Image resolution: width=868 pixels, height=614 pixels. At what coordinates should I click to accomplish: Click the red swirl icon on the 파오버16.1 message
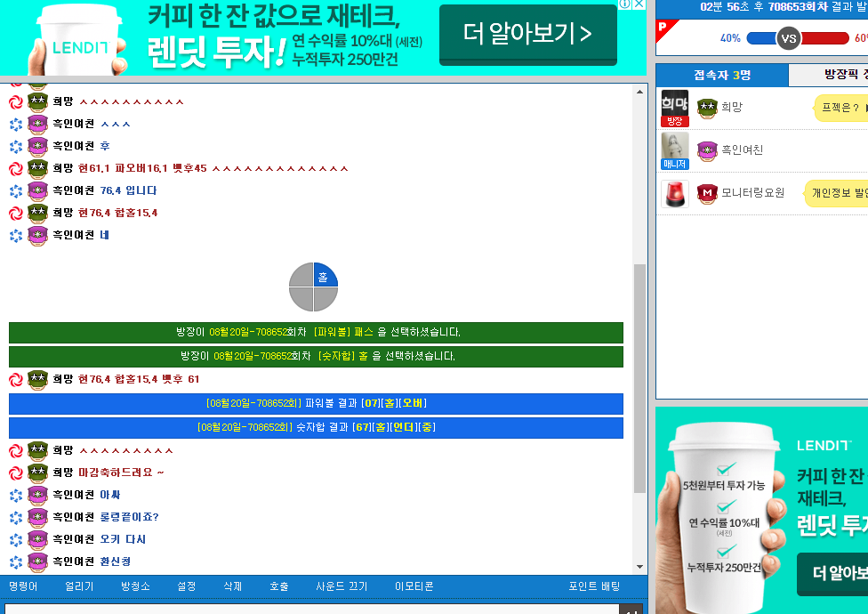(16, 169)
